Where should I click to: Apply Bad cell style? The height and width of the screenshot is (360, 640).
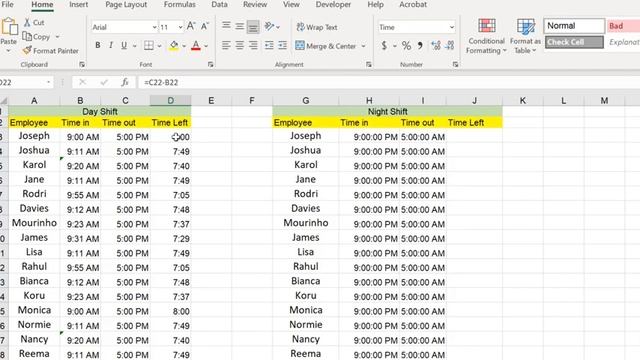point(623,26)
